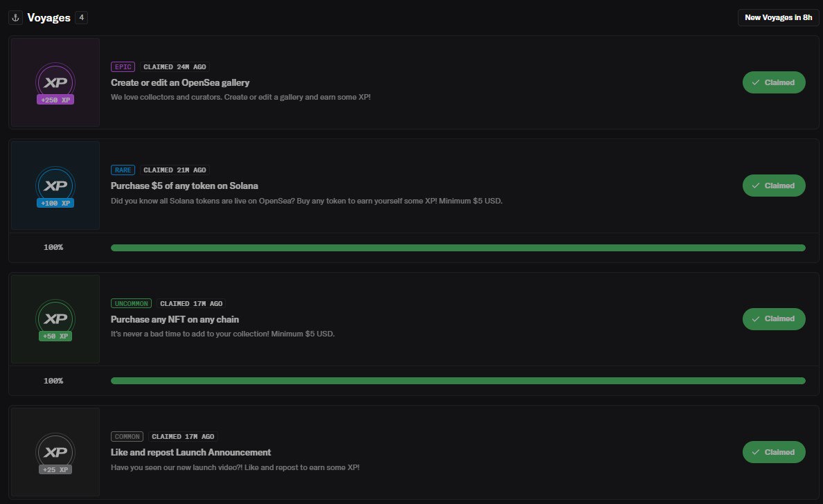Click the +25 XP reward label
823x504 pixels.
[55, 469]
